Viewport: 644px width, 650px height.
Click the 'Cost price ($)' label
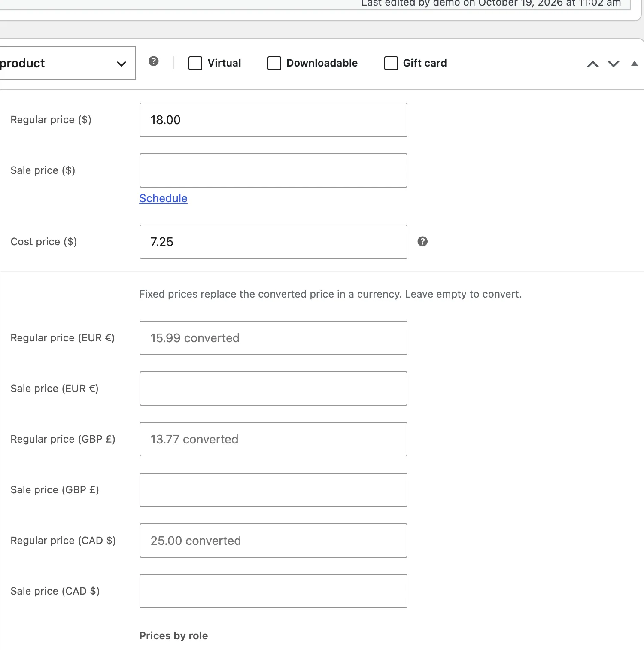[x=44, y=242]
